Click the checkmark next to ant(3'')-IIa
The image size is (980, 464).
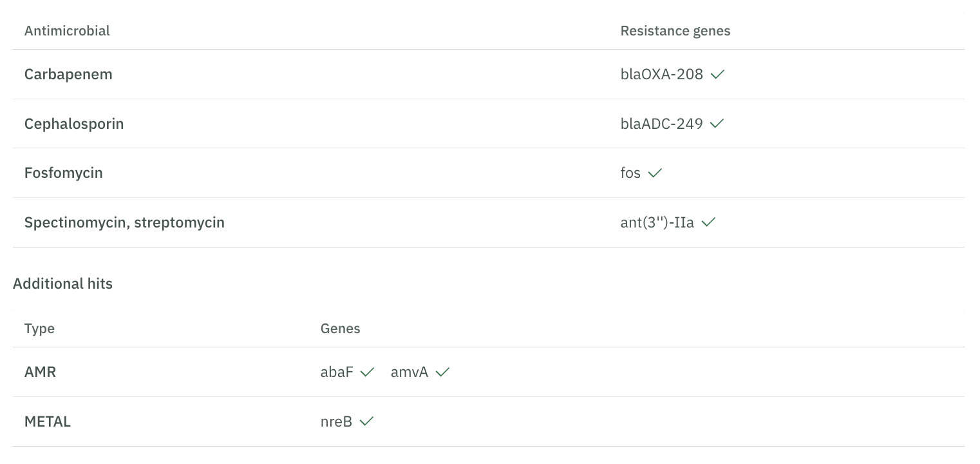click(708, 223)
